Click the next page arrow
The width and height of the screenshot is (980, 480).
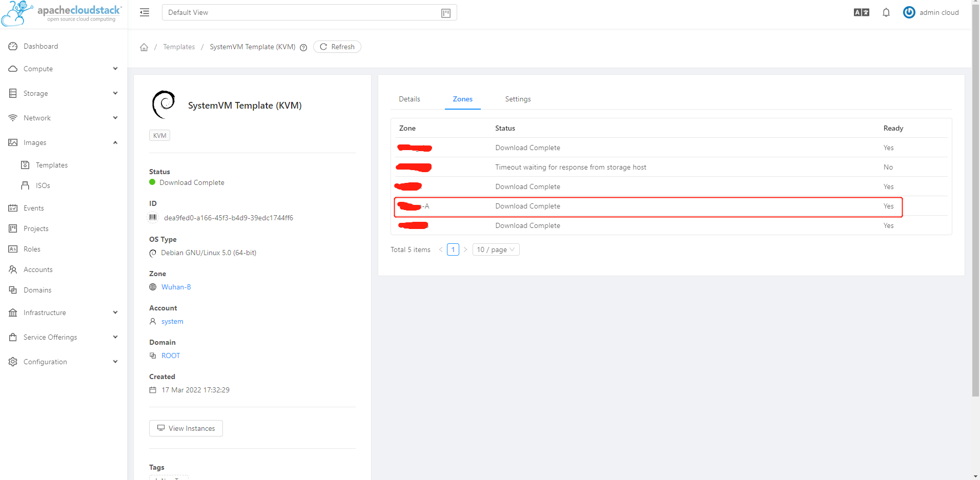tap(465, 249)
